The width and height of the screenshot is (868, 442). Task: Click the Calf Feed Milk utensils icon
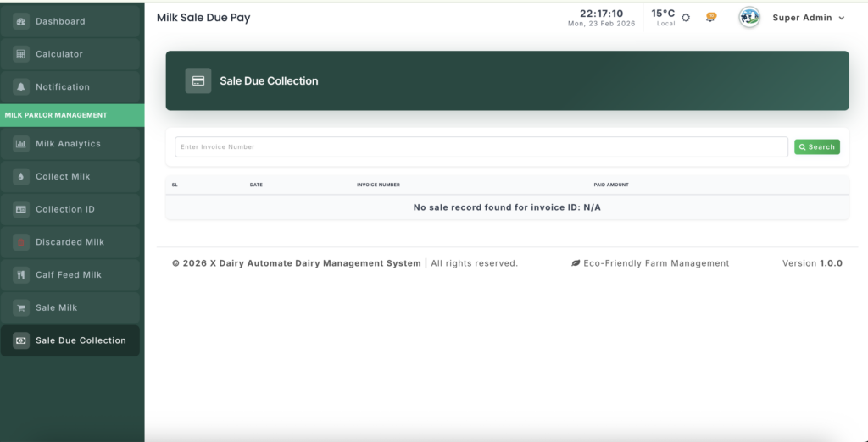21,275
